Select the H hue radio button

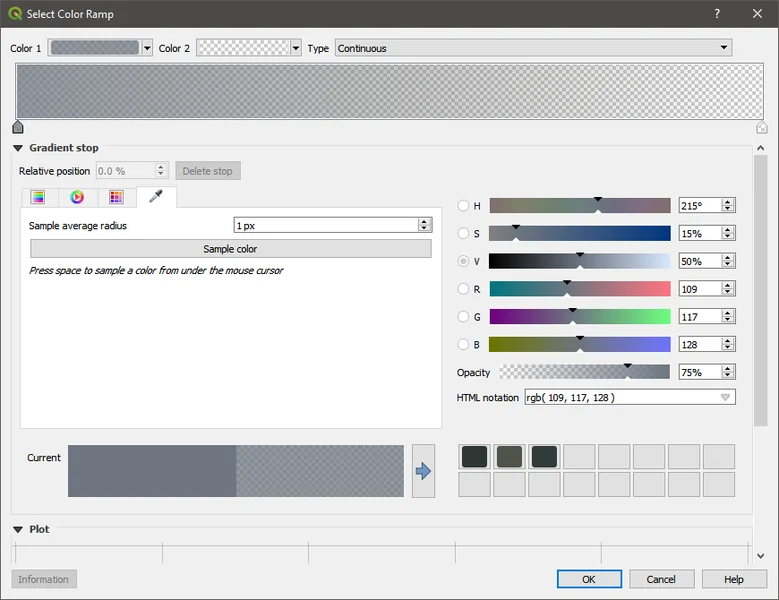pos(463,206)
